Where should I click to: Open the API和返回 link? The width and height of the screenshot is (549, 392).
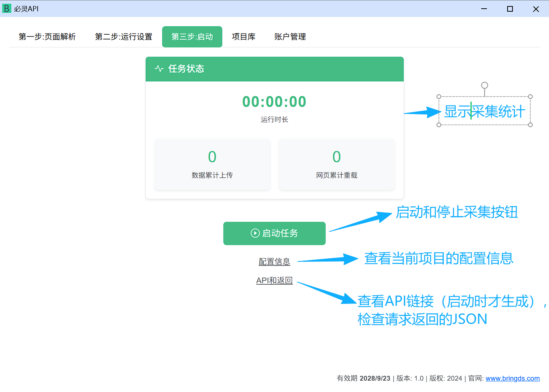(x=274, y=280)
